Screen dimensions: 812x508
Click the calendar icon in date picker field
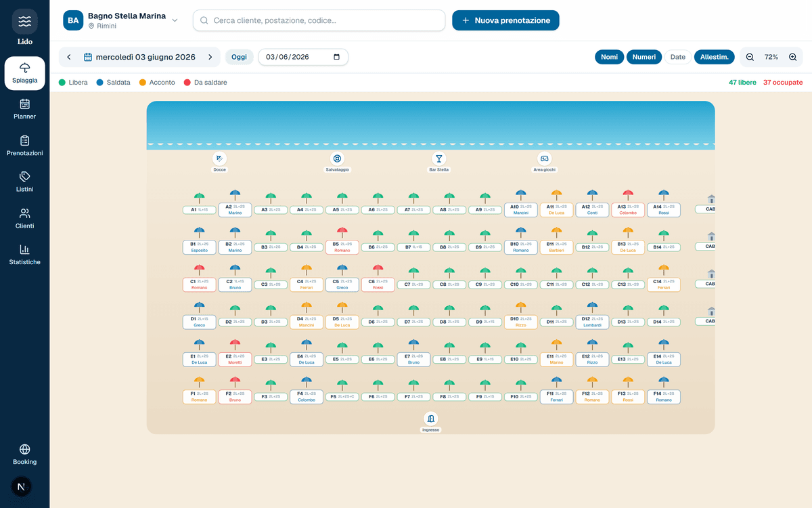(x=337, y=57)
